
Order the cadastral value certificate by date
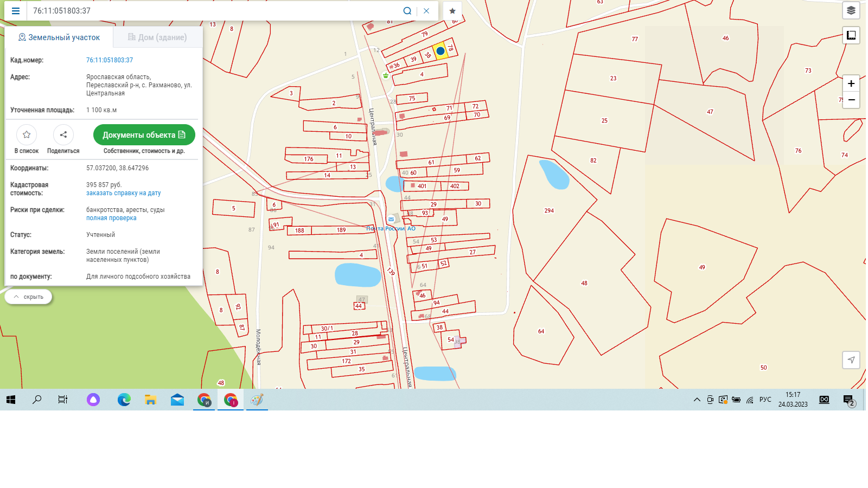coord(123,193)
